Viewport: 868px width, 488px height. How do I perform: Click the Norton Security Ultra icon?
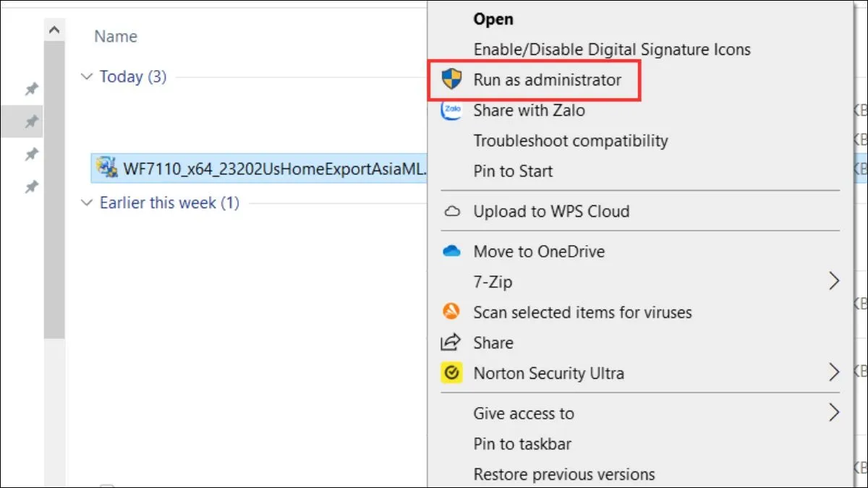coord(451,372)
